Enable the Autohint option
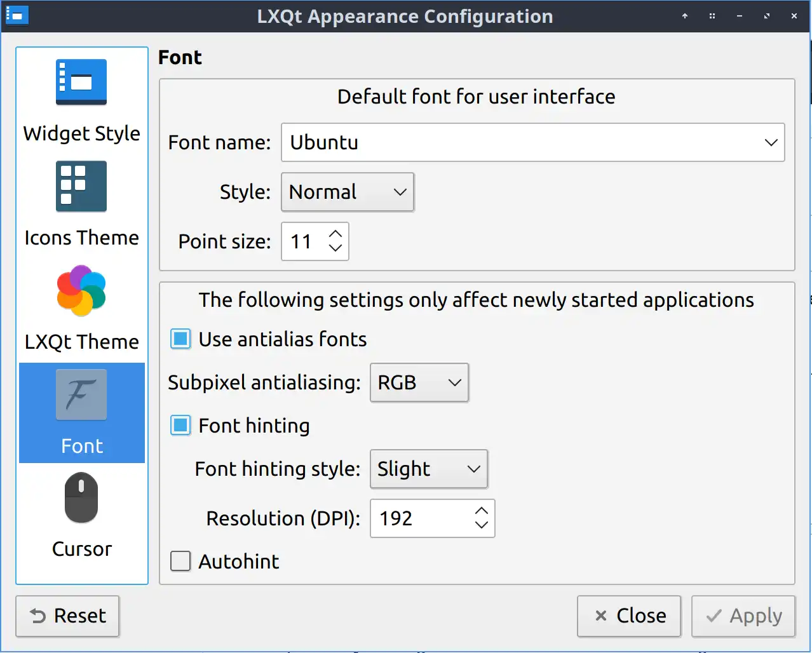Screen dimensions: 812x653 (180, 561)
